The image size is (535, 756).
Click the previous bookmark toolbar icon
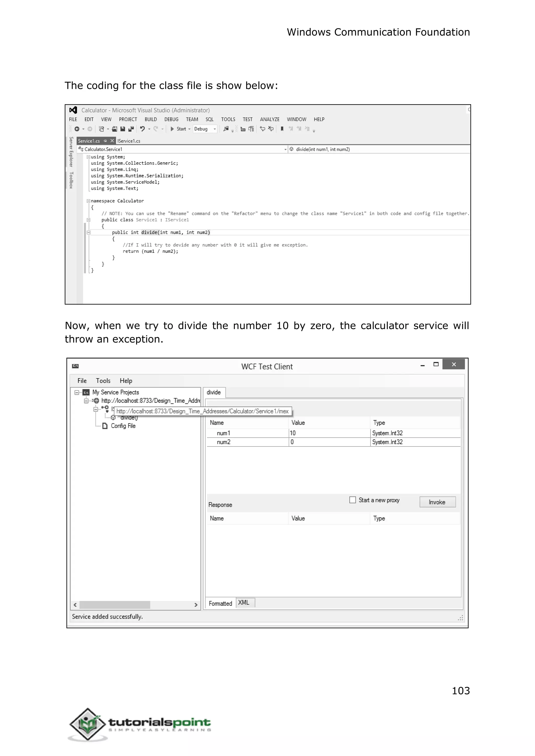click(291, 129)
